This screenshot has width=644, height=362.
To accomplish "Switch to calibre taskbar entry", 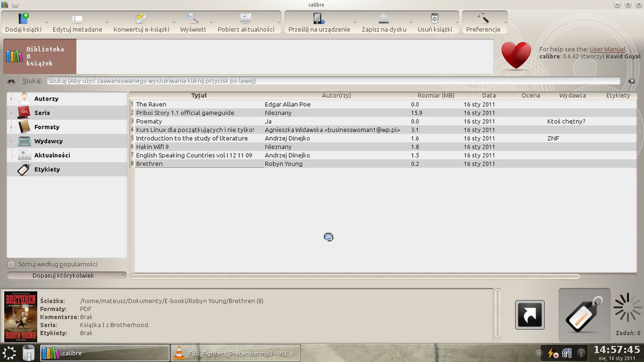I will (x=105, y=353).
